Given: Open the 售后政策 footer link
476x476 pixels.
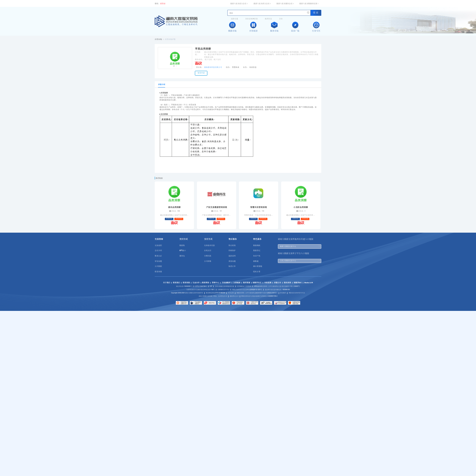Looking at the screenshot, I should coord(232,245).
